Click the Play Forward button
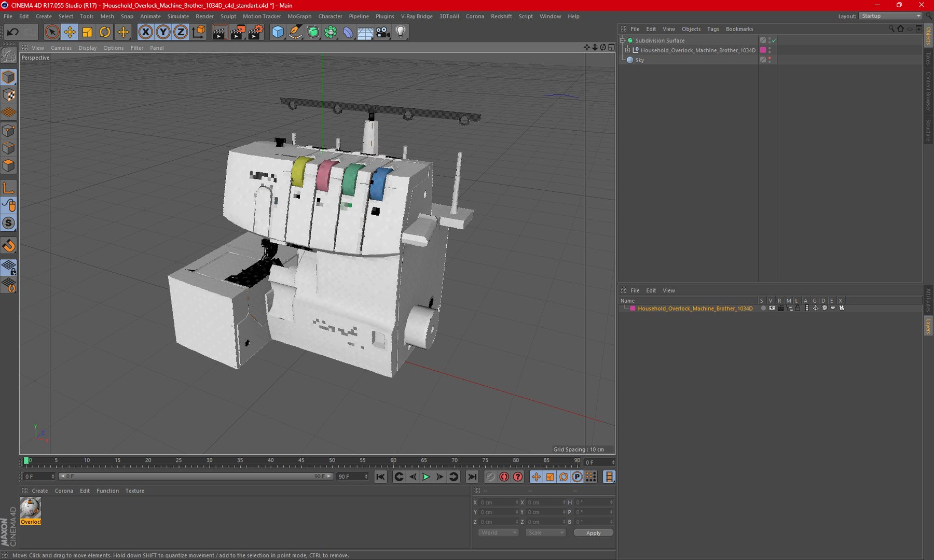The image size is (934, 560). tap(426, 477)
